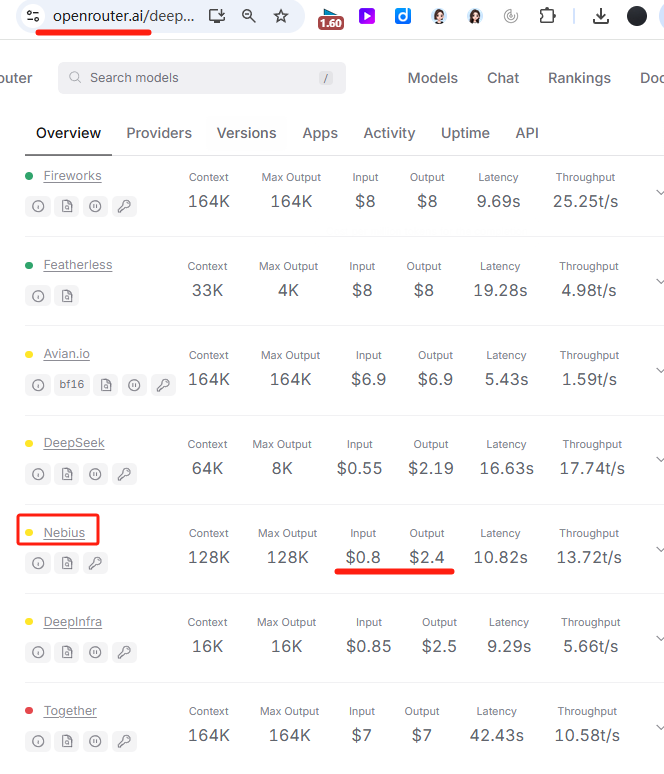Screen dimensions: 664x774
Task: Bookmark this page with the star icon
Action: [281, 16]
